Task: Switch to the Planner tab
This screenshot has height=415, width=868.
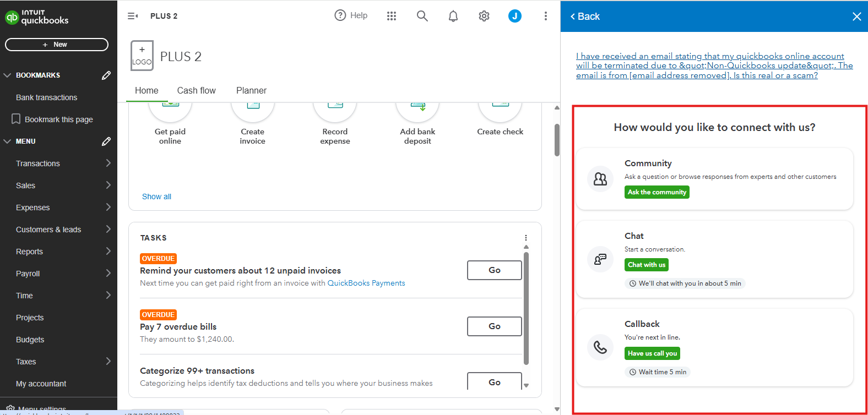Action: (x=251, y=90)
